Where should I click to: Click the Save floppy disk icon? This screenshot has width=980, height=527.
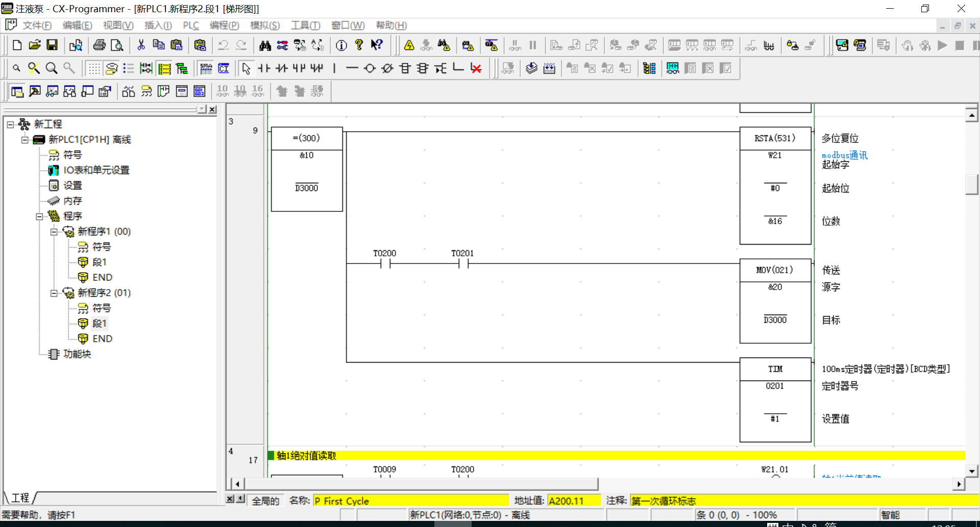pos(52,45)
